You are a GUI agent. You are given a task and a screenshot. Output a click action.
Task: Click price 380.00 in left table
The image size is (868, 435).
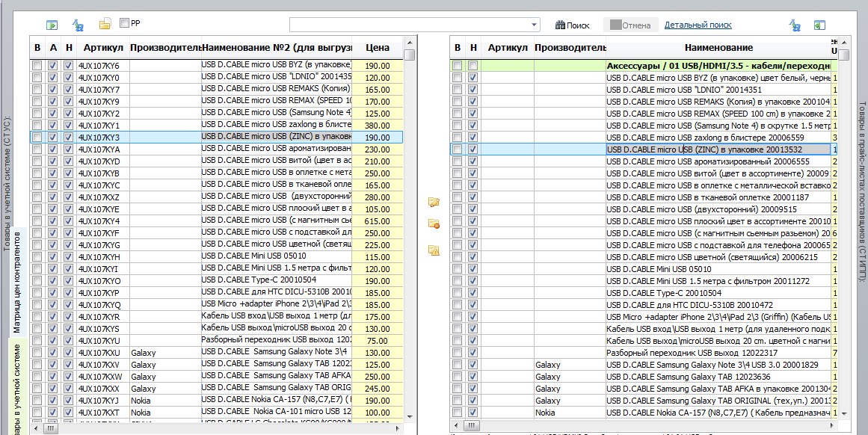(378, 125)
